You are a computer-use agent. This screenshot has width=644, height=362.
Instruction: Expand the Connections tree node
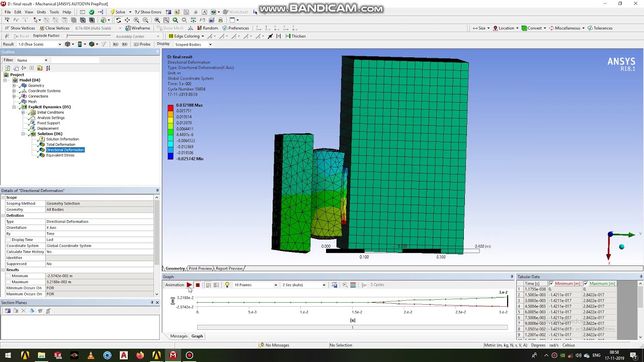click(14, 96)
